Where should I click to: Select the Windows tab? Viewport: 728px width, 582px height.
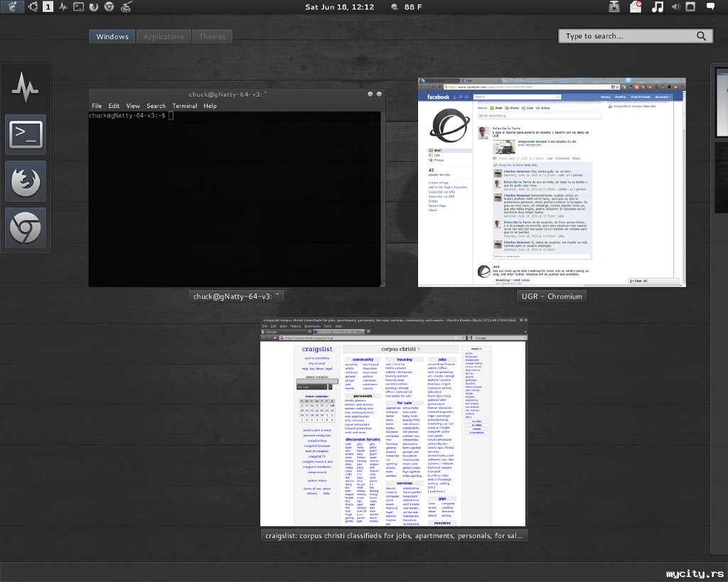(112, 36)
